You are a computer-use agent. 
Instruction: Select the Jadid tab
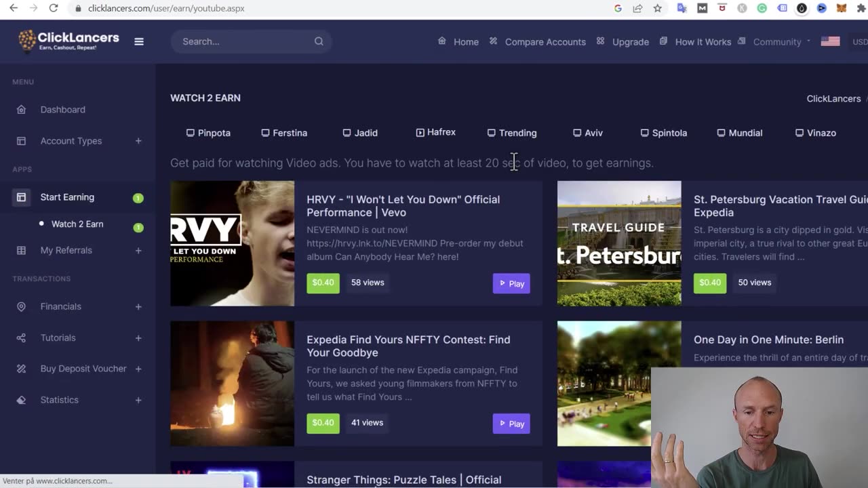pyautogui.click(x=360, y=133)
